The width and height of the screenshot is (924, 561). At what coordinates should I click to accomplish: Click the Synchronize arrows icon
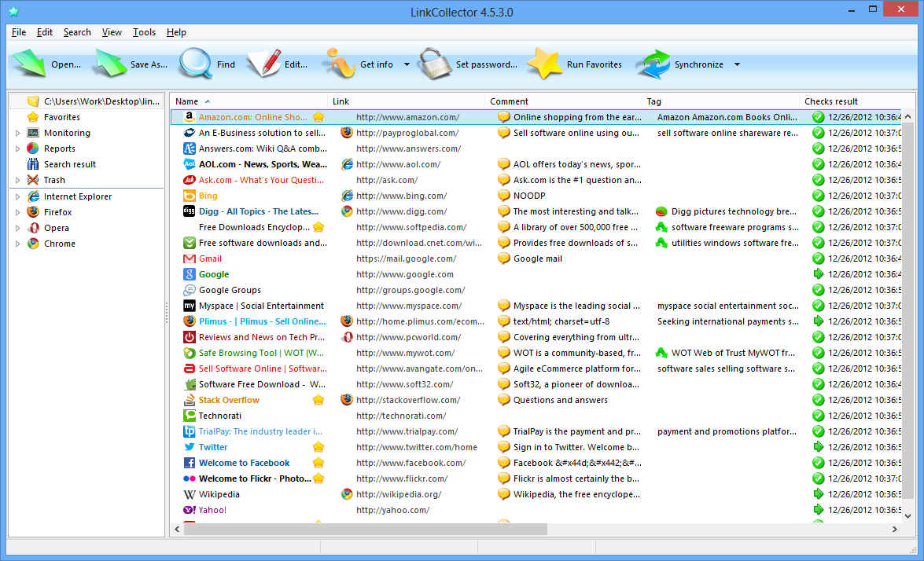click(653, 64)
